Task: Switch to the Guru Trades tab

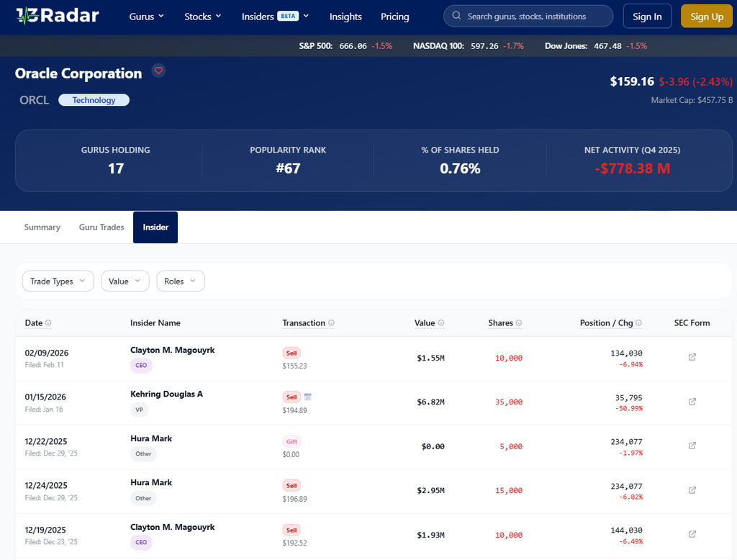Action: 101,227
